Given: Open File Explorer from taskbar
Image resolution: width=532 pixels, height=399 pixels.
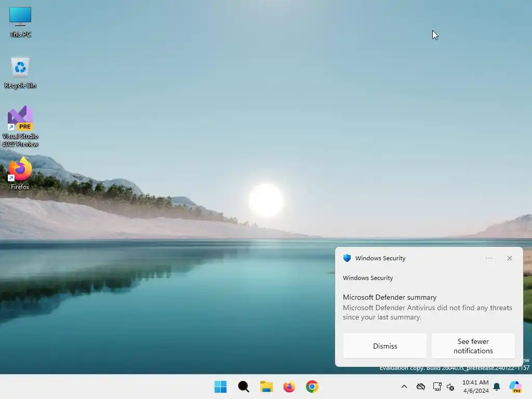Looking at the screenshot, I should point(267,387).
